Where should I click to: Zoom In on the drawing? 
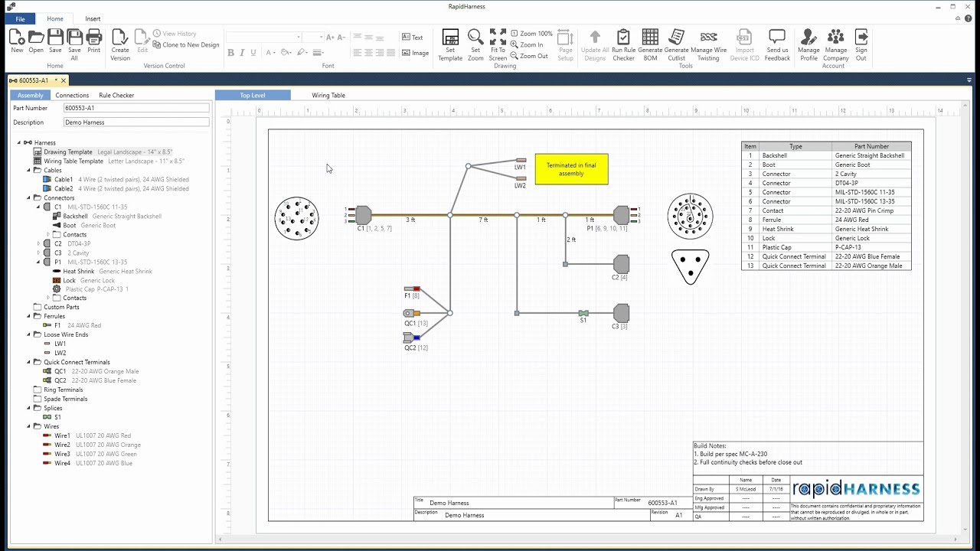[x=527, y=44]
